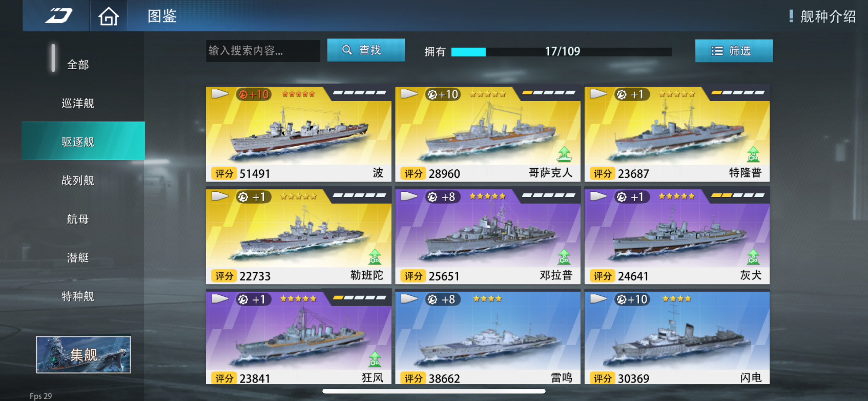868x401 pixels.
Task: Click the 查找 search button
Action: tap(366, 50)
